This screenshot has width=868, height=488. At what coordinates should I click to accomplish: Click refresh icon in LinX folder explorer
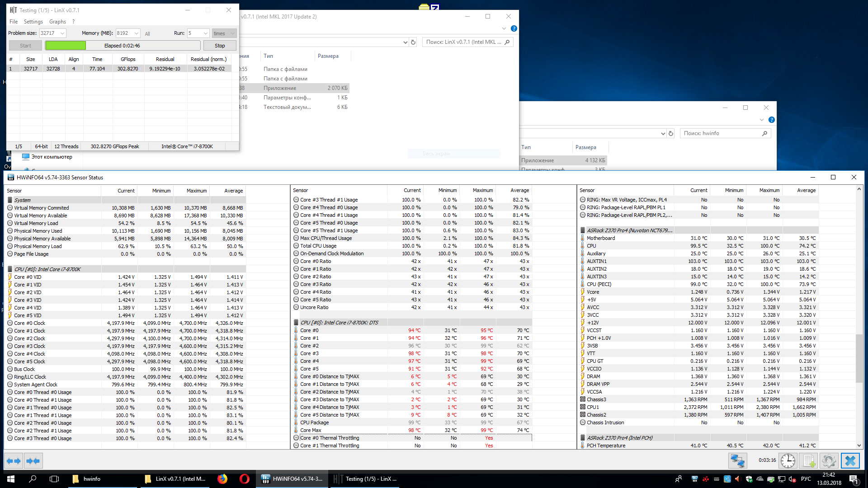pyautogui.click(x=413, y=42)
